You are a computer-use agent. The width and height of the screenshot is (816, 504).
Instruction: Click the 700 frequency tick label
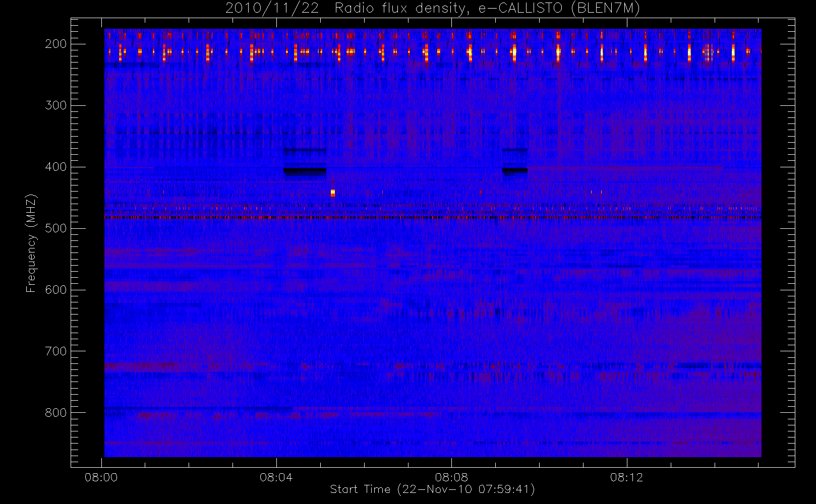56,351
